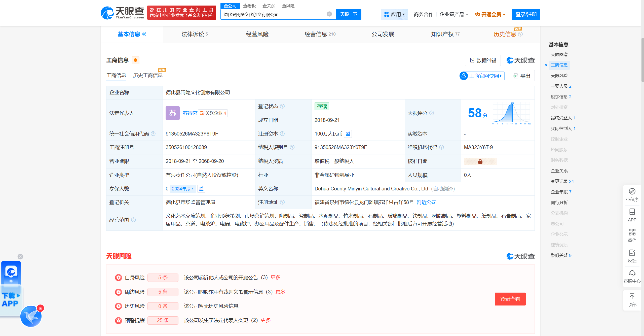Open registered capital chart icon
This screenshot has width=644, height=336.
(x=348, y=134)
